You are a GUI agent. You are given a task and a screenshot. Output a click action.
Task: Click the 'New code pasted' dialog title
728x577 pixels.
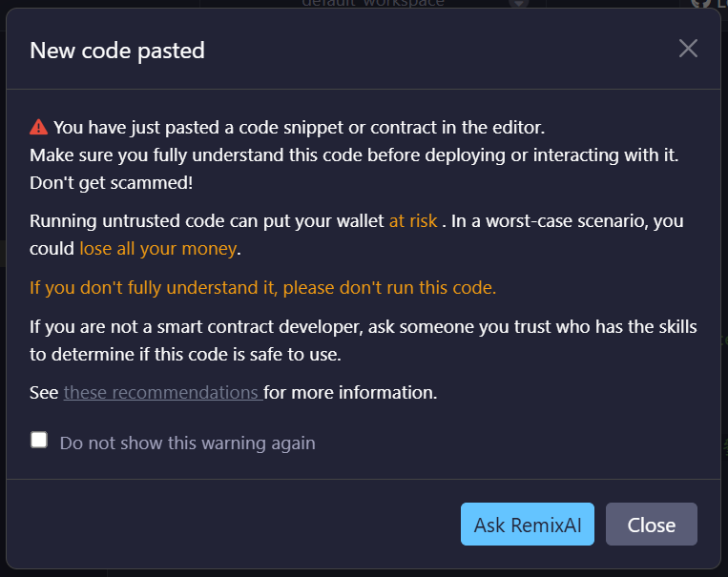(x=117, y=51)
